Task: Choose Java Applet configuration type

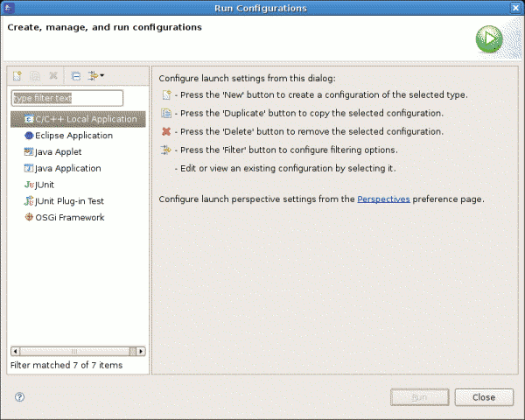Action: (x=59, y=151)
